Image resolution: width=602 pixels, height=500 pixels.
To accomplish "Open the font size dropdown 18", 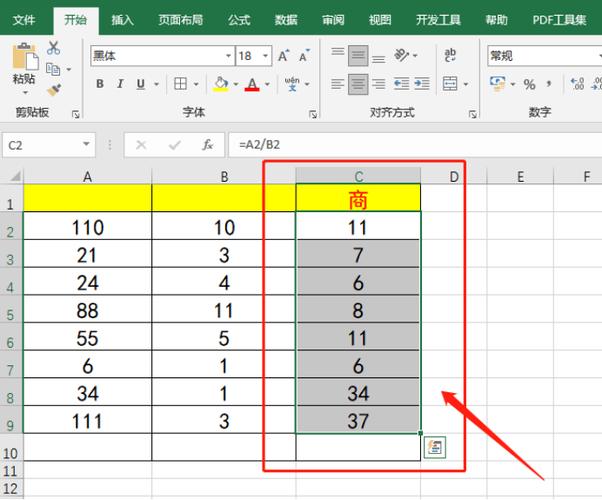I will pyautogui.click(x=265, y=56).
